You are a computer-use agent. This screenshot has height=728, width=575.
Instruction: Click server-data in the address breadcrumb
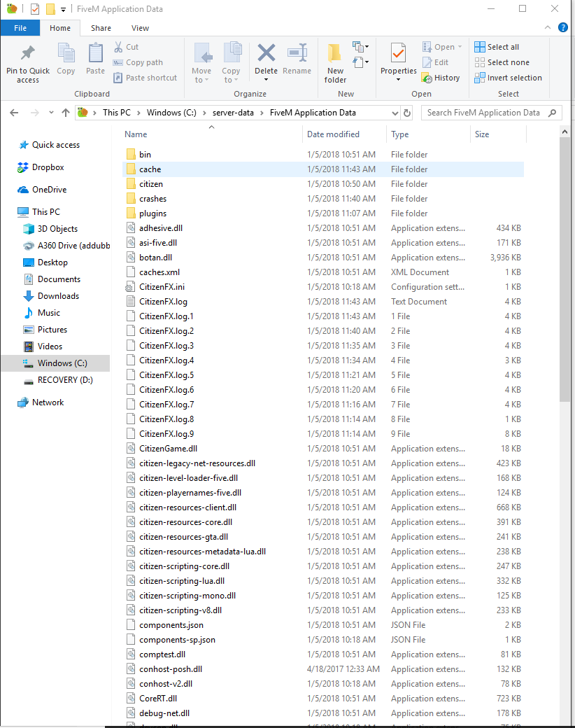[233, 113]
